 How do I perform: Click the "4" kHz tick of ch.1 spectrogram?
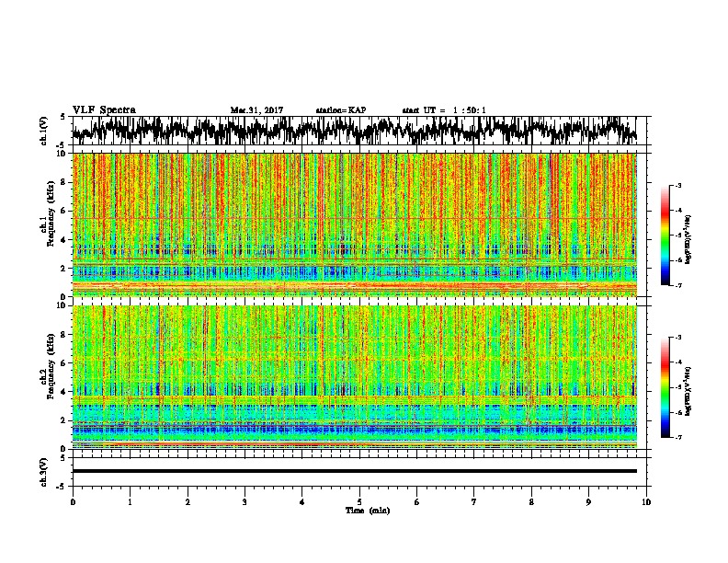64,240
